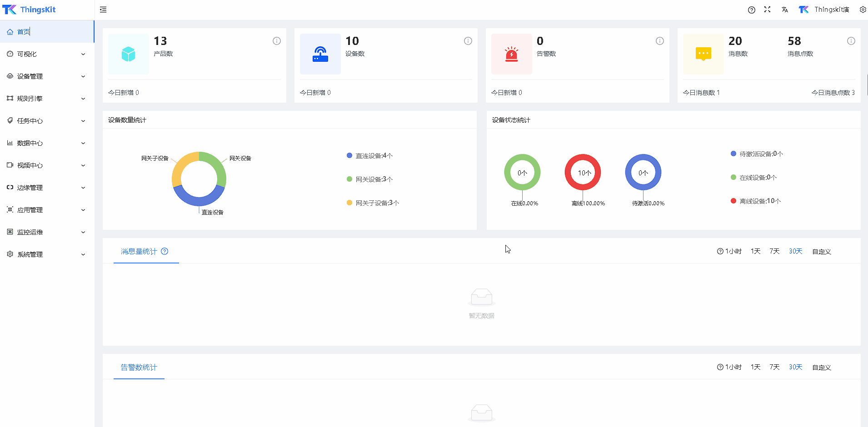Click the Thingskit username in header
The width and height of the screenshot is (868, 427).
coord(832,10)
